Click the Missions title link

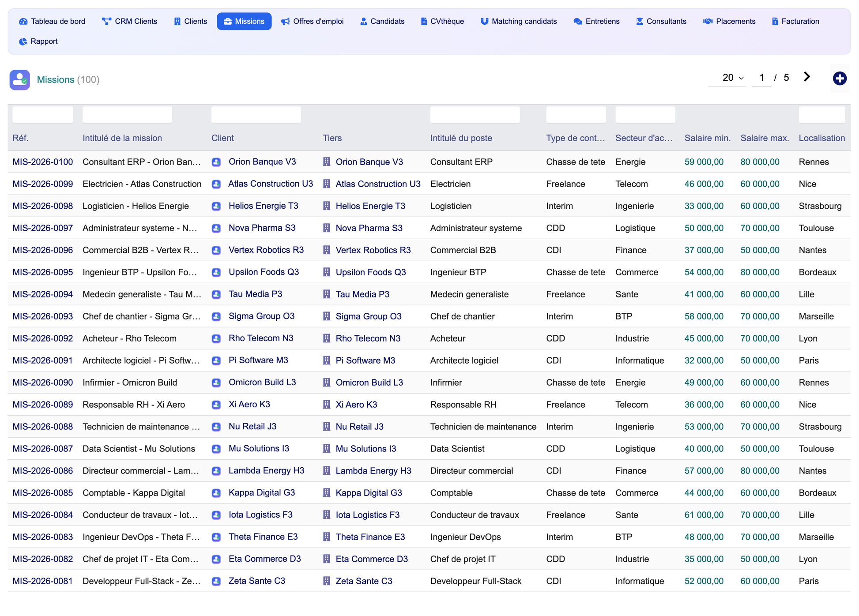point(56,79)
